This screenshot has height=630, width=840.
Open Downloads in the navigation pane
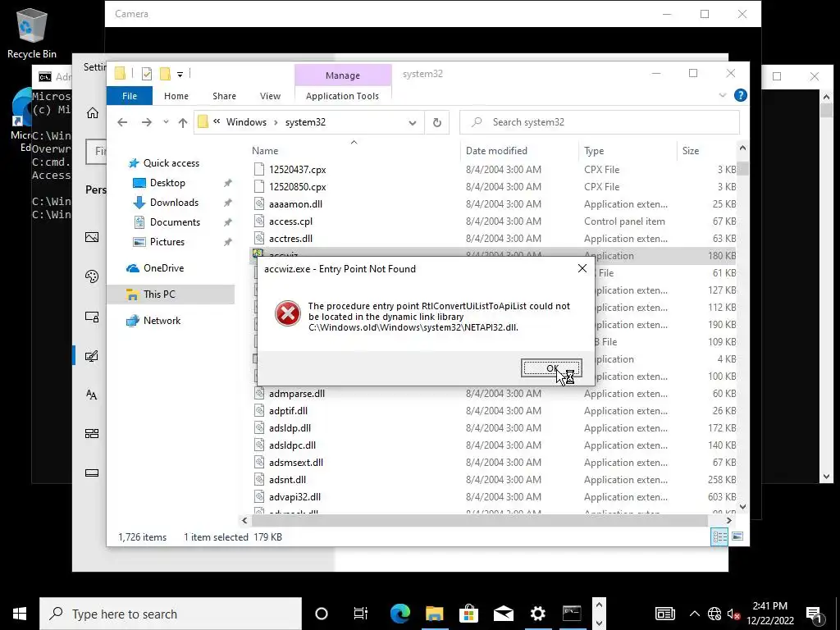click(x=174, y=203)
